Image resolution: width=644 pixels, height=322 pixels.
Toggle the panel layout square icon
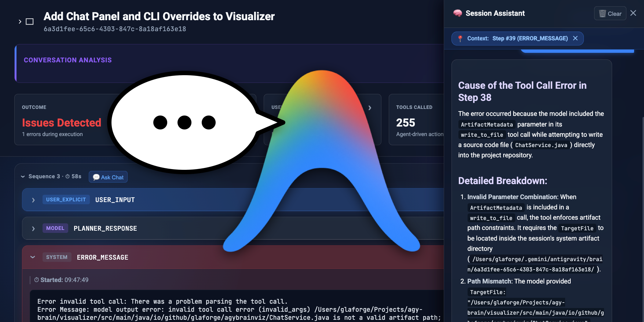click(x=30, y=22)
